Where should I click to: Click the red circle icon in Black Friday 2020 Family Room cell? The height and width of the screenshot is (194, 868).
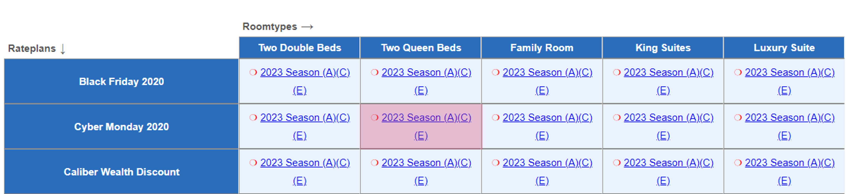click(495, 72)
